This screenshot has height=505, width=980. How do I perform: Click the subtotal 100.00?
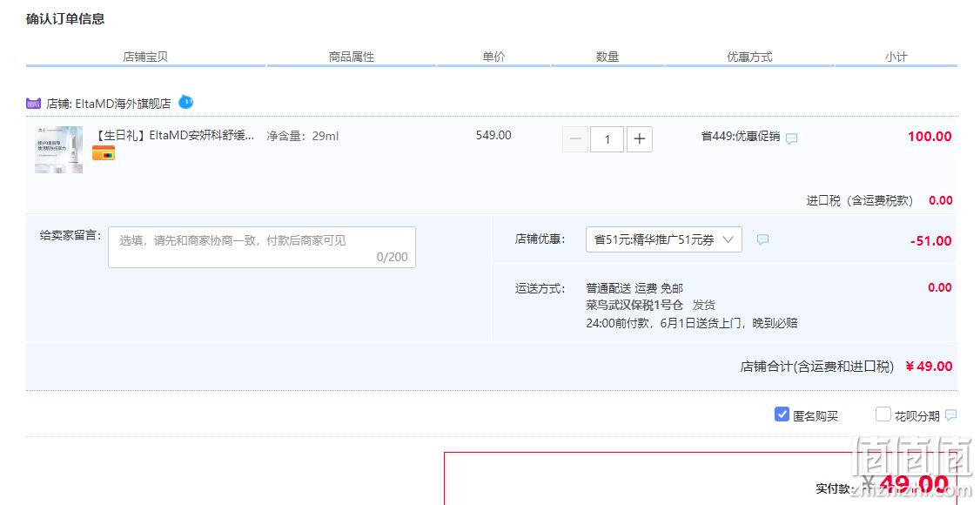(930, 136)
